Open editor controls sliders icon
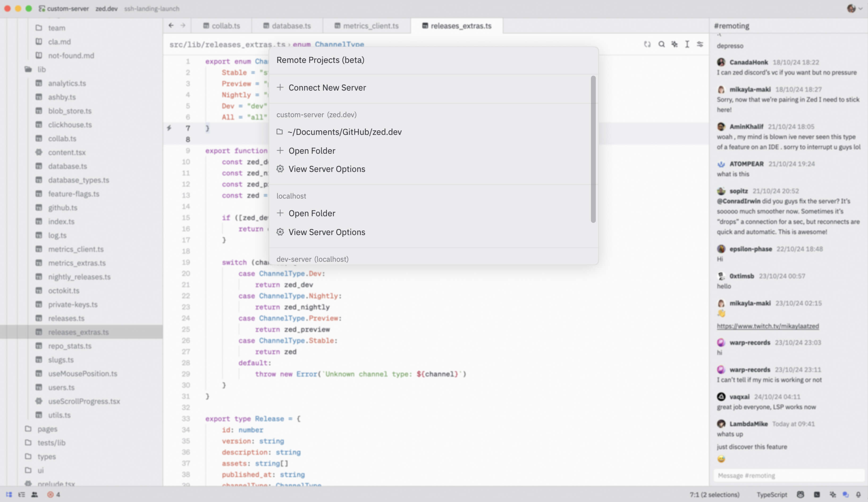868x502 pixels. click(x=700, y=44)
